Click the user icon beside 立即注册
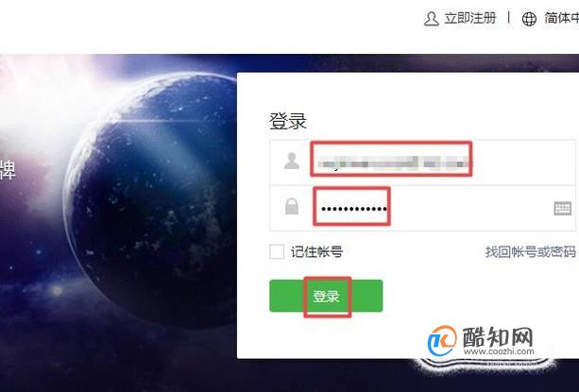The width and height of the screenshot is (579, 392). pos(431,19)
